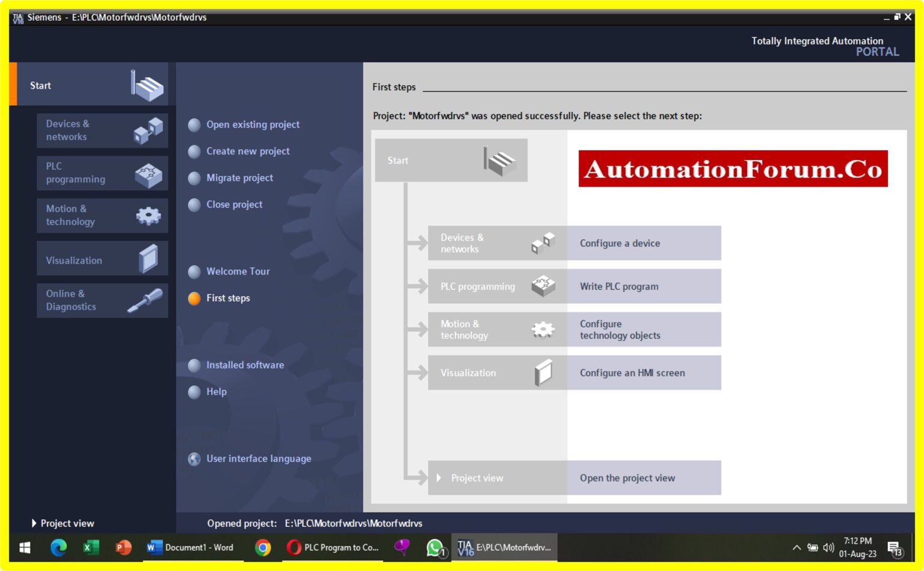Select the First steps radio bullet
924x571 pixels.
194,298
